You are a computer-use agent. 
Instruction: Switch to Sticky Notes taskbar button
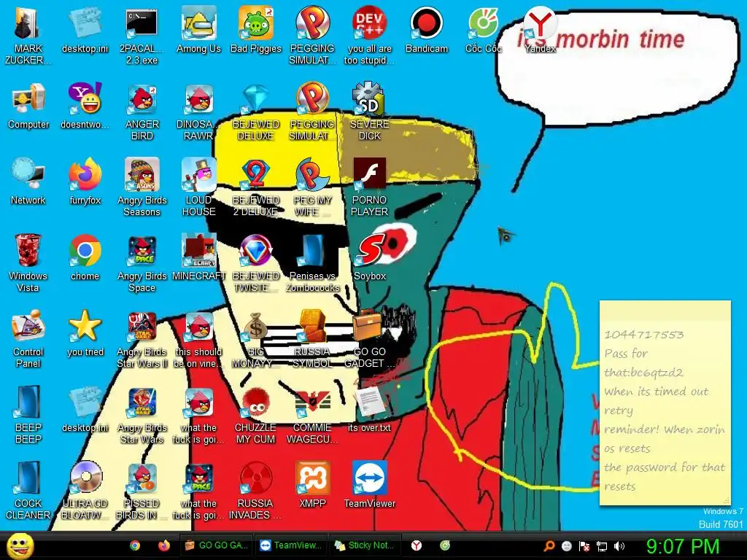click(x=365, y=545)
